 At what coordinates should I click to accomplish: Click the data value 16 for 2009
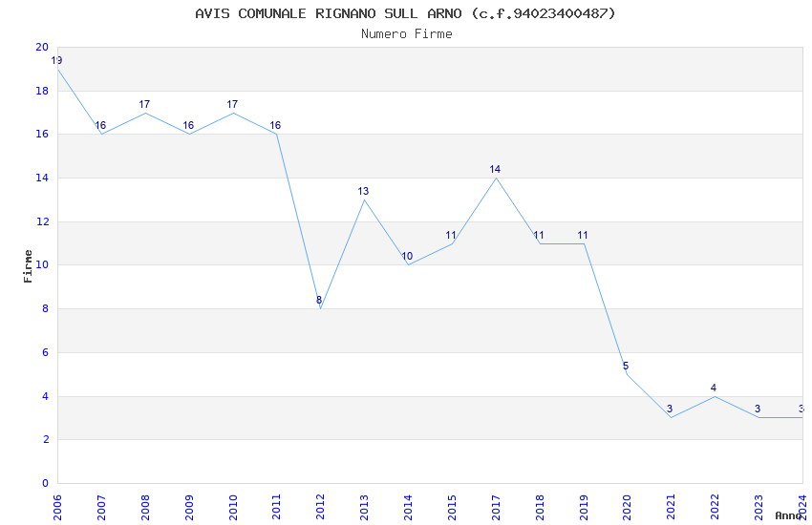pyautogui.click(x=188, y=125)
